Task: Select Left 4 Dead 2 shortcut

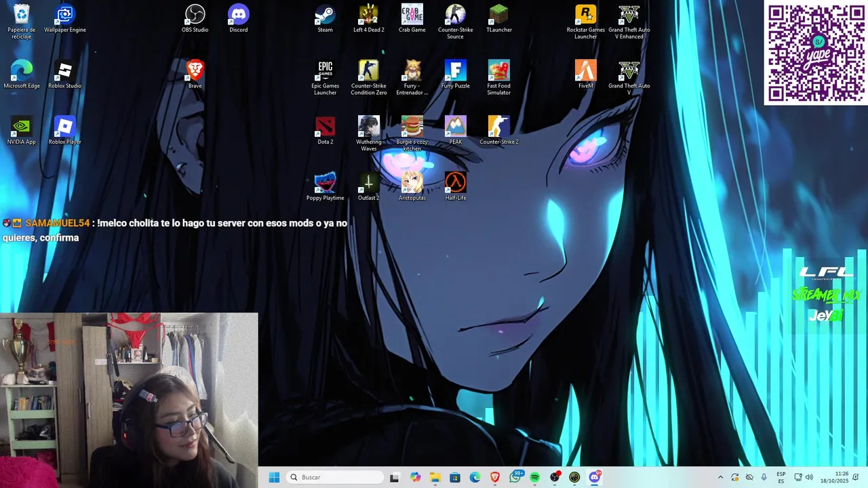Action: [369, 18]
